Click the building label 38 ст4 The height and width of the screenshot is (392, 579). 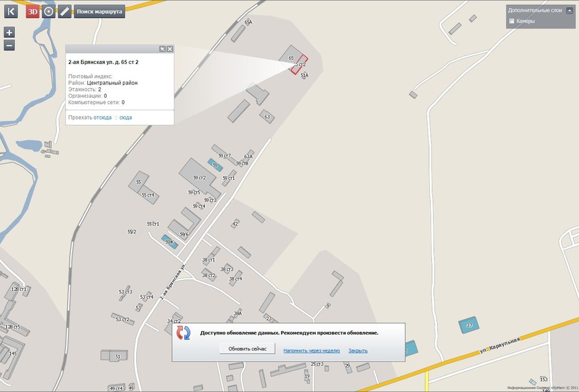coord(235,279)
